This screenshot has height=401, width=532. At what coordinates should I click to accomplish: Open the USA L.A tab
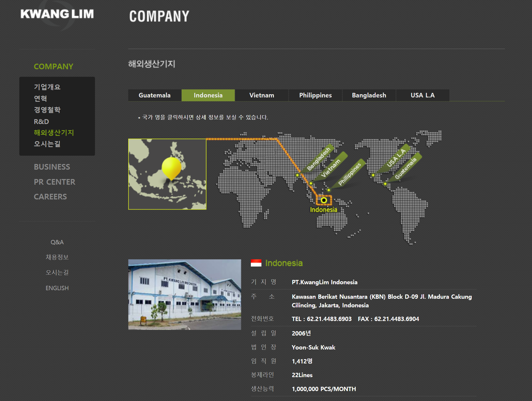(x=423, y=95)
